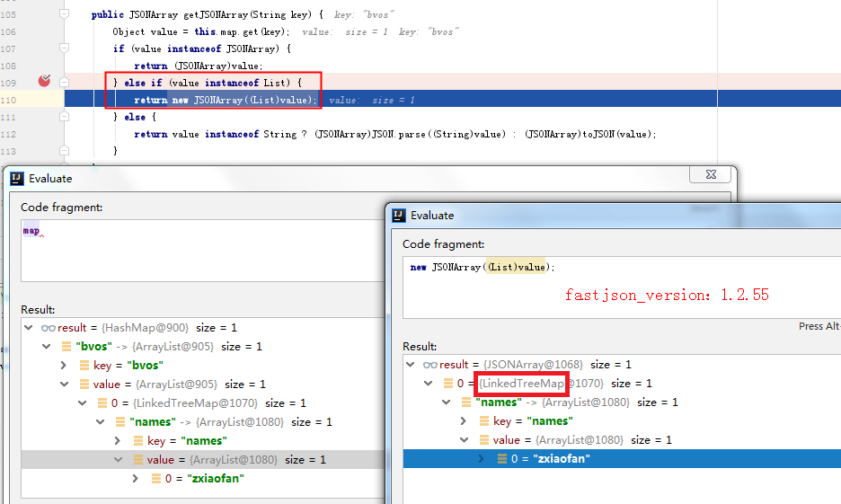Screen dimensions: 841x504
Task: Toggle the breakpoint on line 109
Action: (45, 81)
